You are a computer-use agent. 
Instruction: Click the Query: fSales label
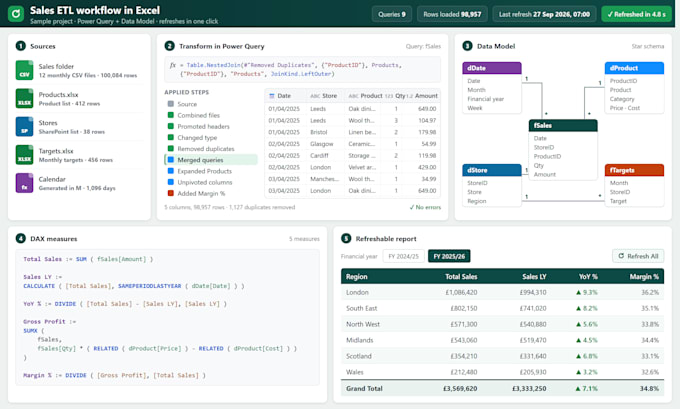pos(423,46)
